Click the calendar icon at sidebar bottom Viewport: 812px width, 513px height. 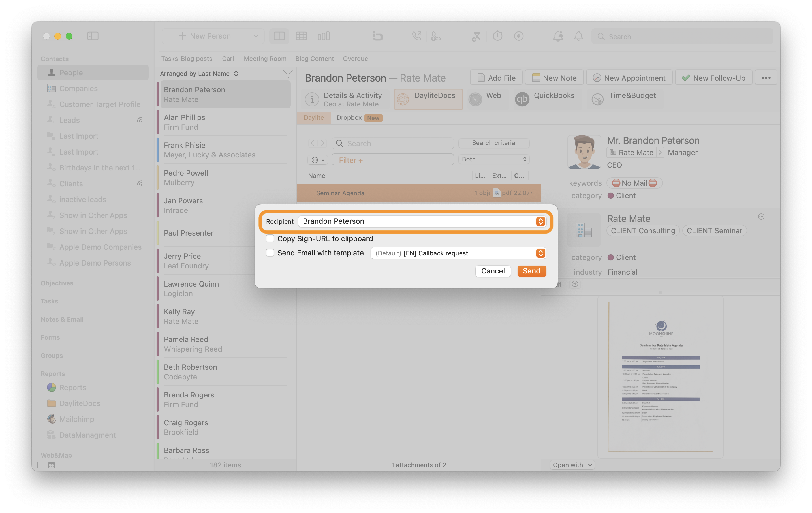click(52, 465)
